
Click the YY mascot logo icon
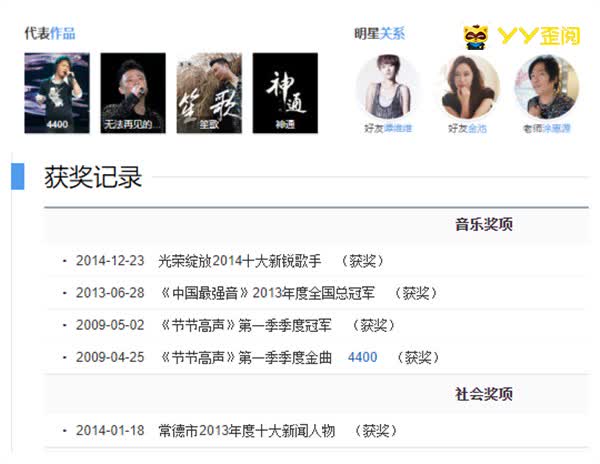pos(476,37)
